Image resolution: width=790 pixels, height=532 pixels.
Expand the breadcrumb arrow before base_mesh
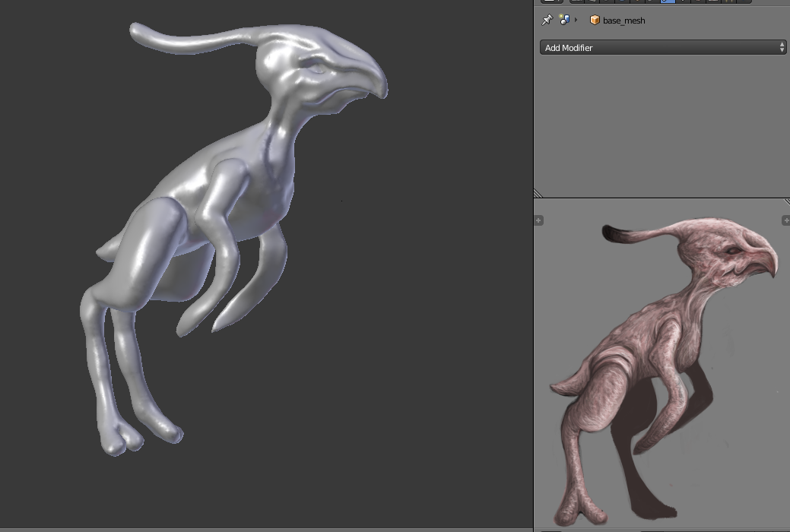pos(576,20)
